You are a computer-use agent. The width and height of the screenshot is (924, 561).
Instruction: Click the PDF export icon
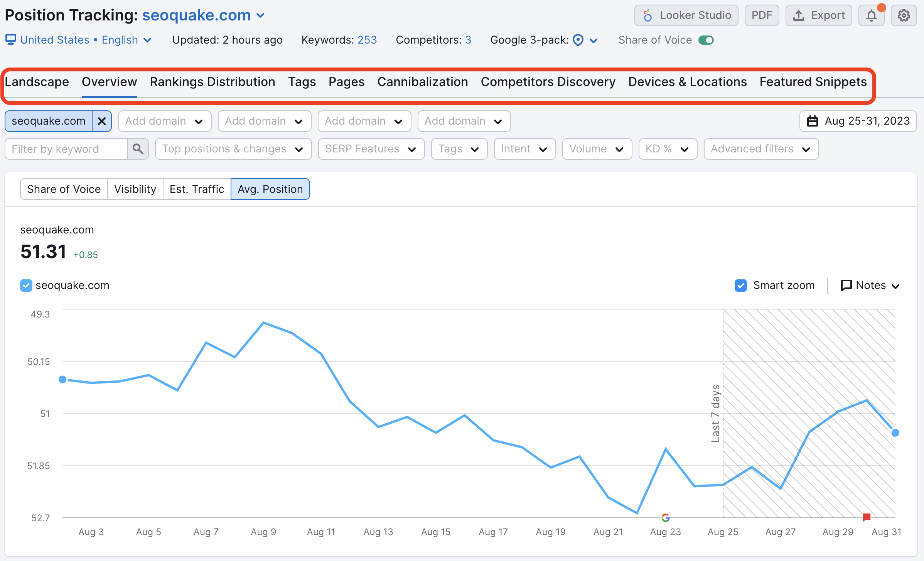pyautogui.click(x=762, y=15)
